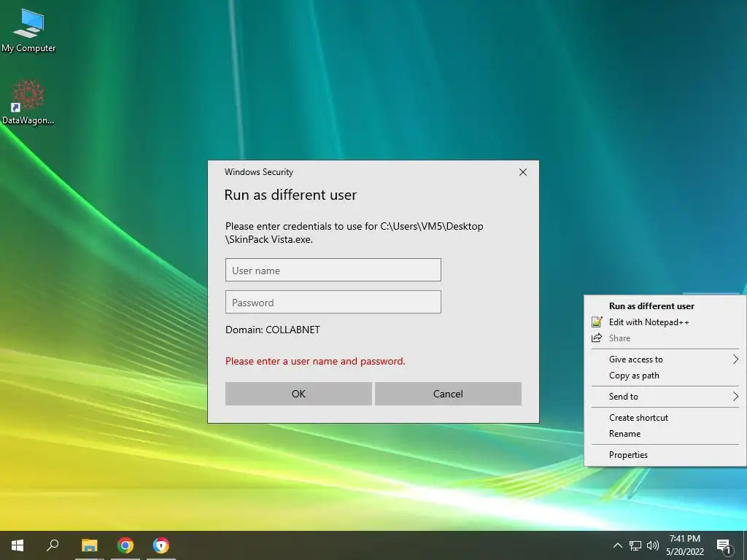Cancel the Run as different user dialog
This screenshot has width=747, height=560.
click(448, 394)
